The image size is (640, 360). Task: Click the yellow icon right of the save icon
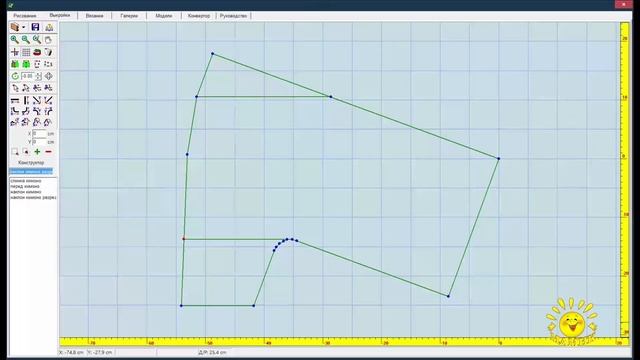[49, 27]
